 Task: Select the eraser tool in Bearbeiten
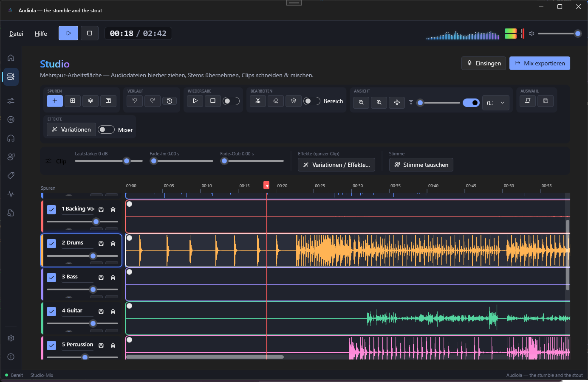(x=276, y=101)
